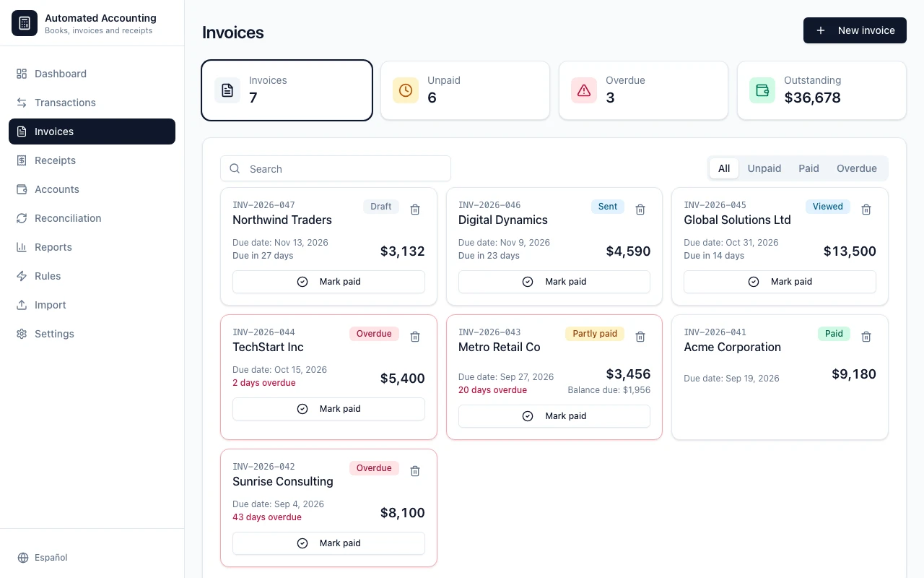Open the Acme Corporation invoice card
The height and width of the screenshot is (578, 924).
780,377
